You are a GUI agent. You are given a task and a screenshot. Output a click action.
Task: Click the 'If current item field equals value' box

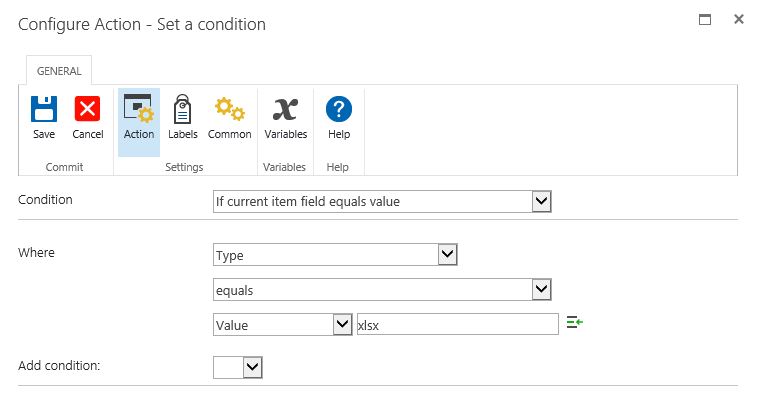click(x=382, y=201)
